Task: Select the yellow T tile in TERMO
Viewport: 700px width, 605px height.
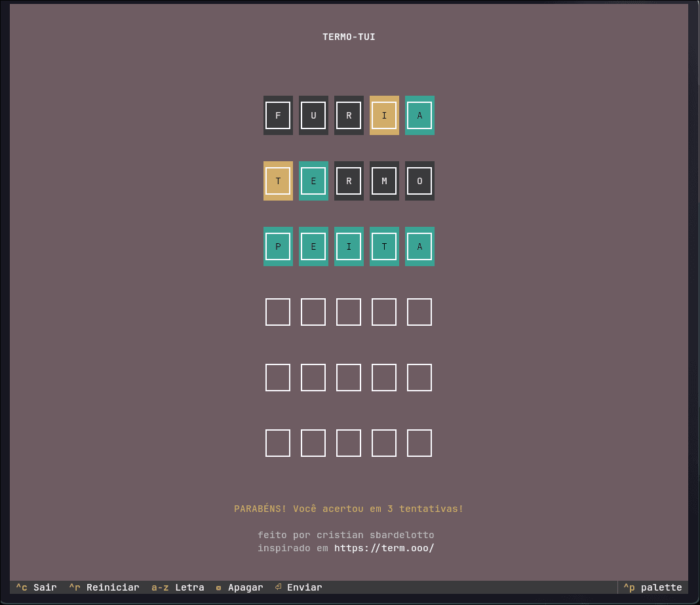Action: [x=278, y=181]
